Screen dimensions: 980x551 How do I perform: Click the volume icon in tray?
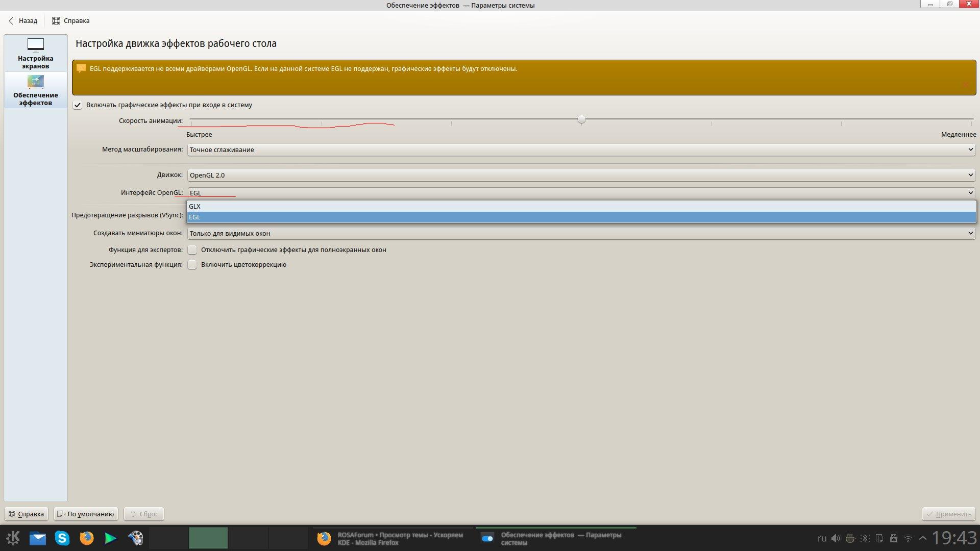[836, 538]
